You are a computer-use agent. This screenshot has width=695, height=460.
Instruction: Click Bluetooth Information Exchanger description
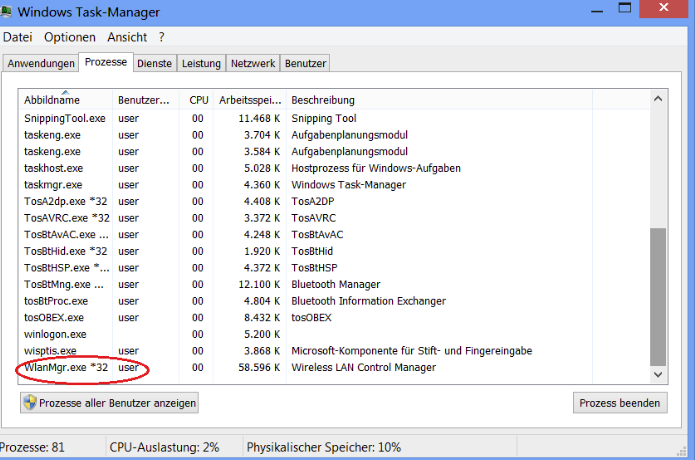click(x=368, y=301)
